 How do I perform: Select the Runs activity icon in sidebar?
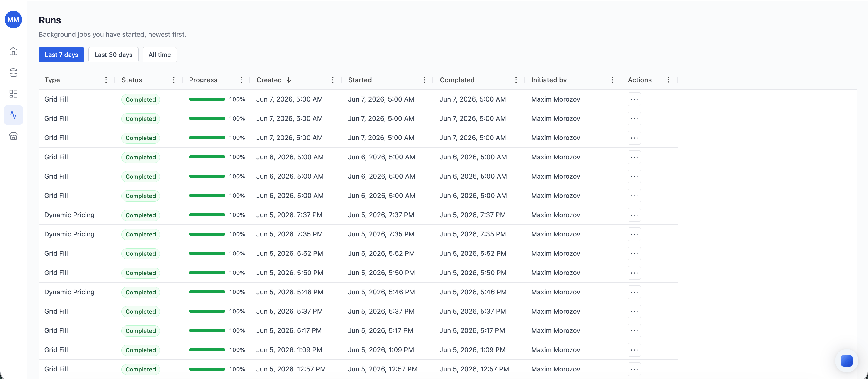[14, 115]
